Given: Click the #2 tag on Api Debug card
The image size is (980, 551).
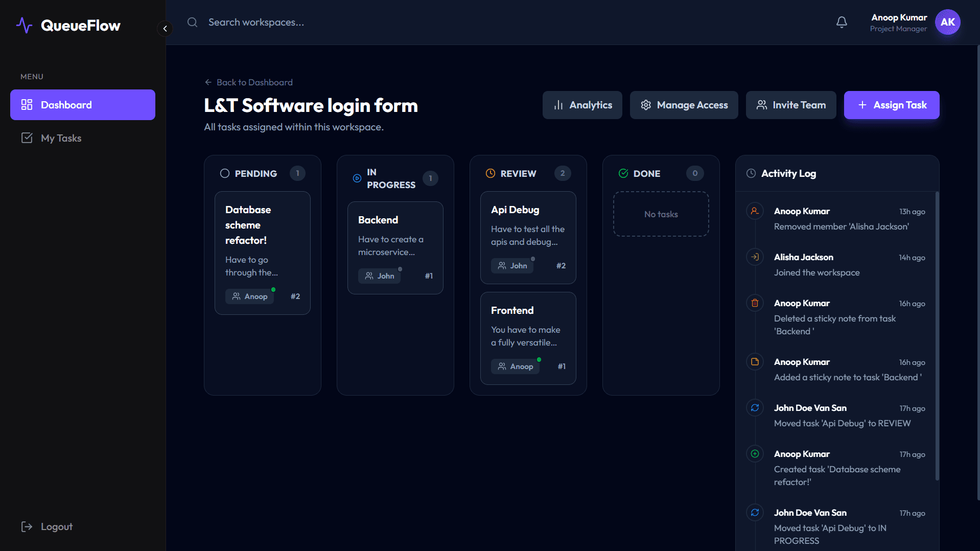Looking at the screenshot, I should tap(561, 266).
